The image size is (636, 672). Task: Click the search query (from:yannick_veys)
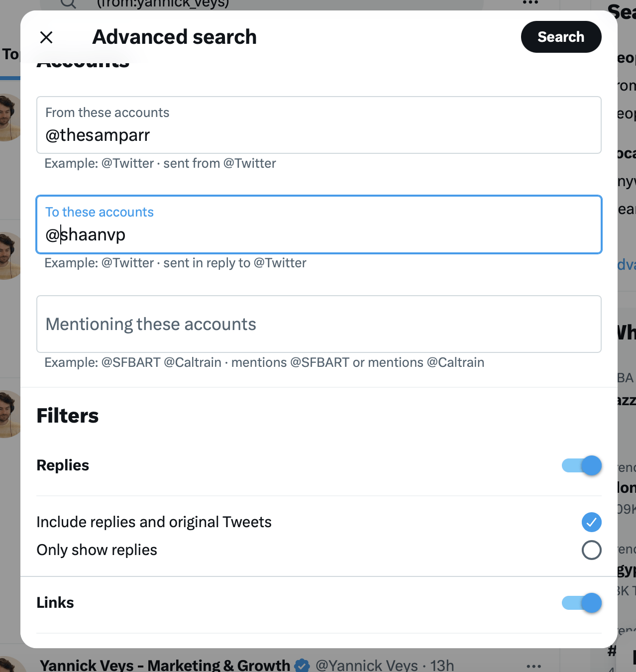[x=164, y=4]
